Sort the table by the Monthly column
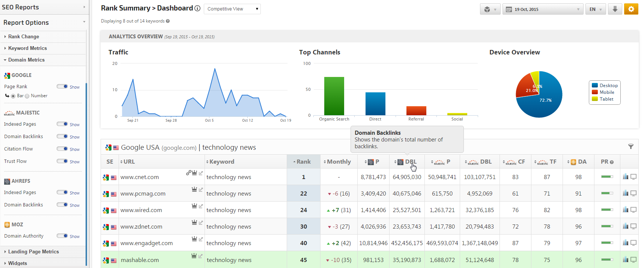Image resolution: width=644 pixels, height=268 pixels. coord(339,162)
